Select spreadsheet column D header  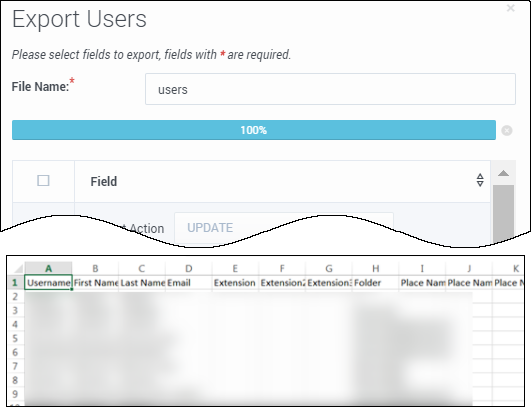point(189,269)
